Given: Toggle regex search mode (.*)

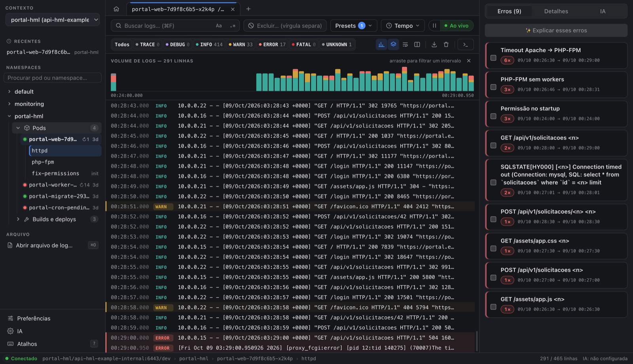Looking at the screenshot, I should tap(233, 26).
